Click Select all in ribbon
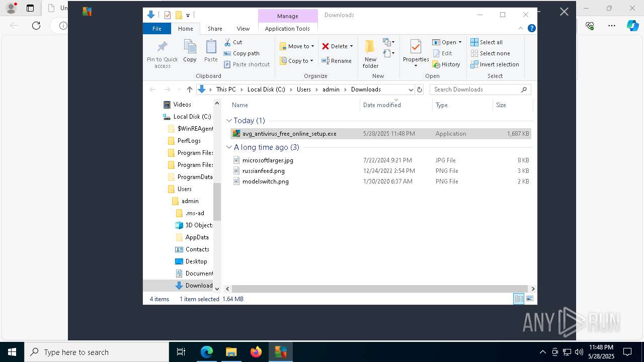Viewport: 644px width, 362px height. (x=487, y=42)
